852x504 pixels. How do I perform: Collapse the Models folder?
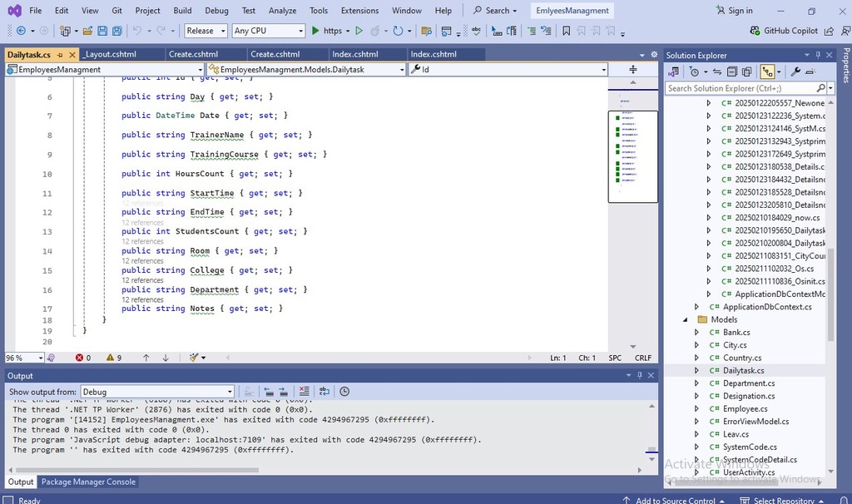[x=686, y=319]
